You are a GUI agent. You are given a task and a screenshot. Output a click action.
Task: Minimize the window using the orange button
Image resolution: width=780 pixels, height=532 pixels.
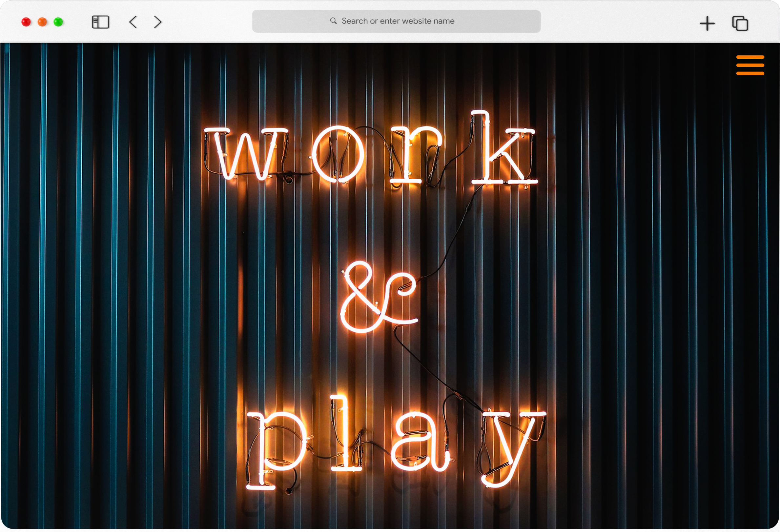click(42, 22)
